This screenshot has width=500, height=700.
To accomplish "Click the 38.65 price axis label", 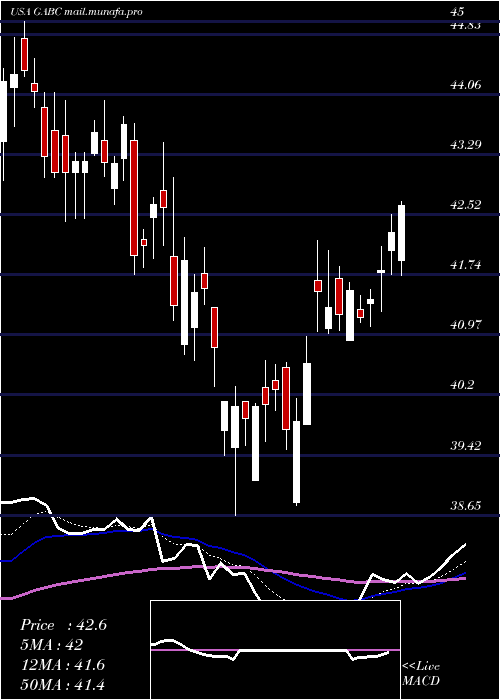I will click(x=466, y=505).
